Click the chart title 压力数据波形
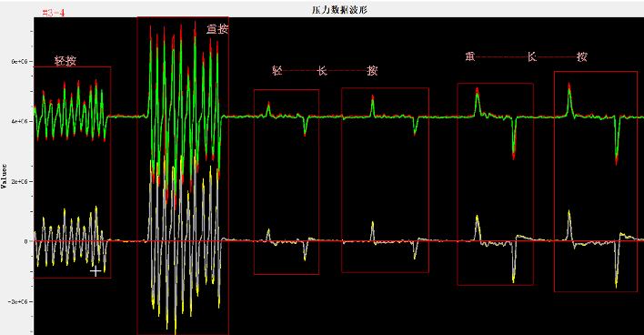 click(x=339, y=10)
